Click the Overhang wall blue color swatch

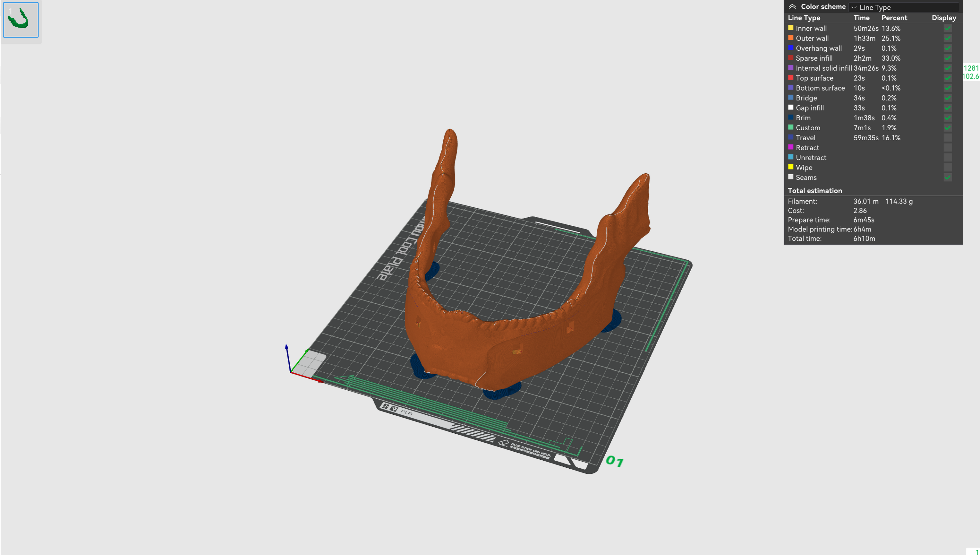[x=791, y=48]
